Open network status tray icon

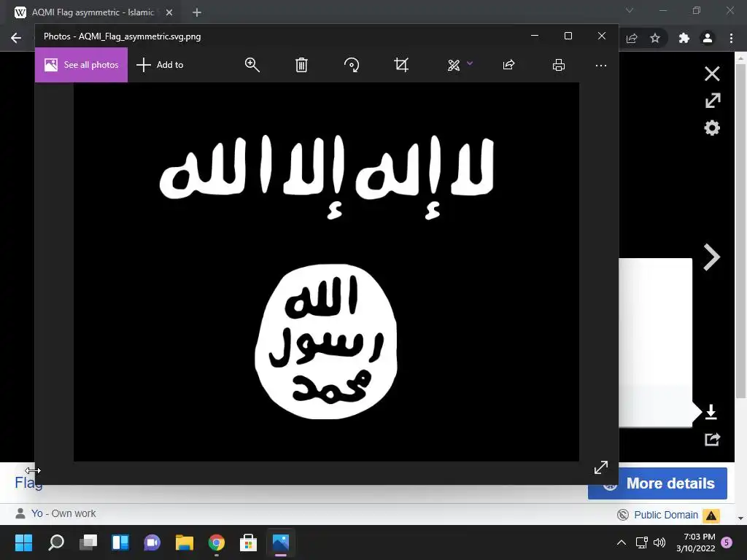(642, 542)
